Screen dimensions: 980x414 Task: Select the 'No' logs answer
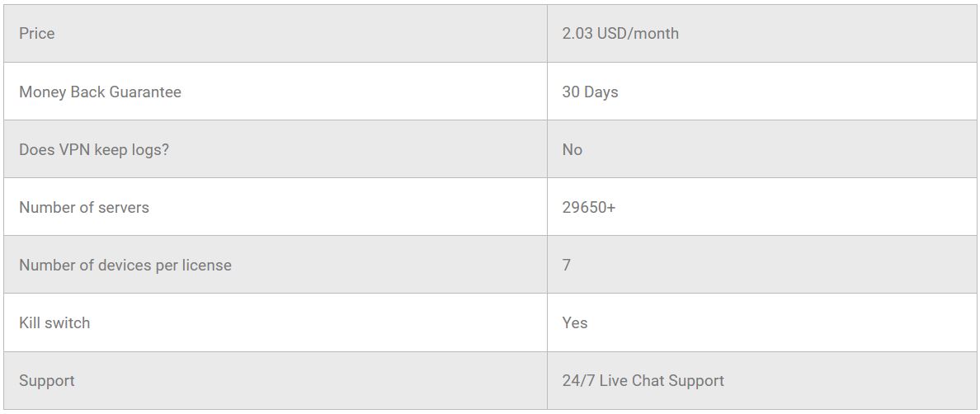click(572, 149)
